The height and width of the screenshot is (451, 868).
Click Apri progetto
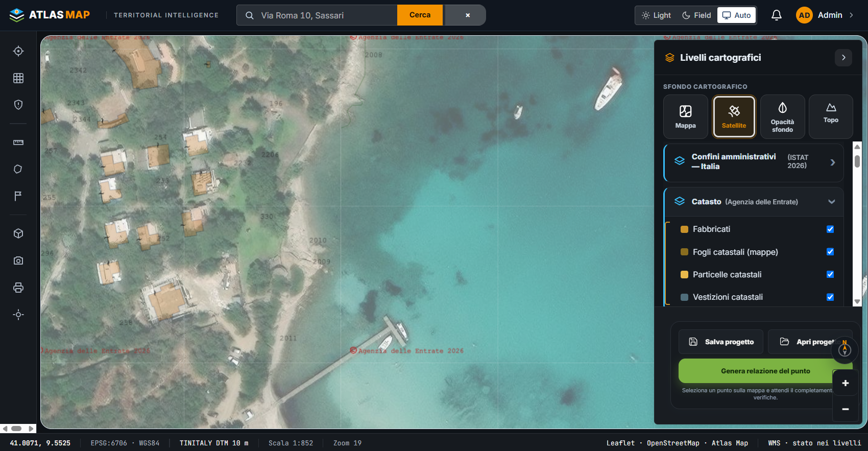click(810, 342)
